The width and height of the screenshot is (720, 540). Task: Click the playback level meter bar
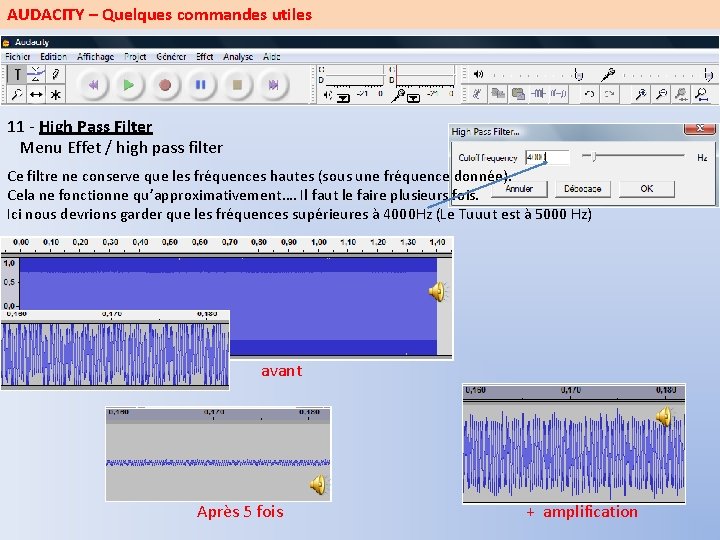[x=354, y=76]
